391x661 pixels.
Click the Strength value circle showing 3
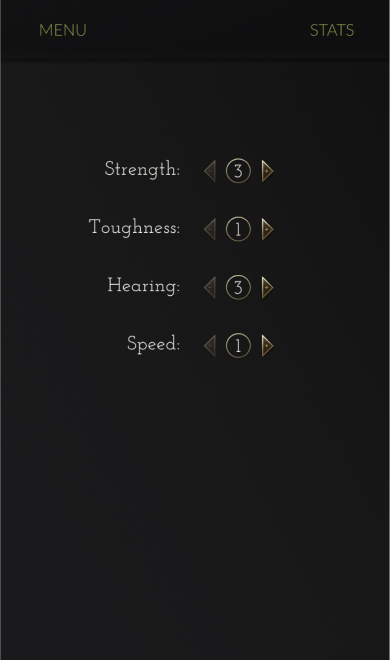[x=238, y=171]
